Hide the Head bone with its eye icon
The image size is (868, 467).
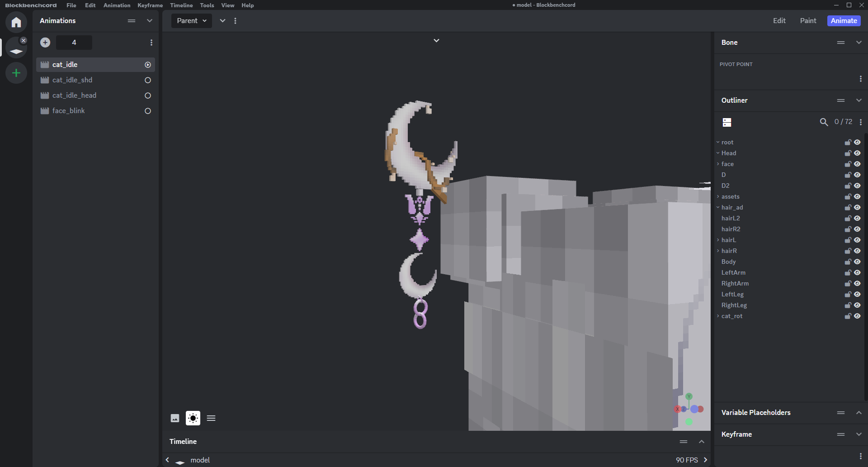click(857, 153)
